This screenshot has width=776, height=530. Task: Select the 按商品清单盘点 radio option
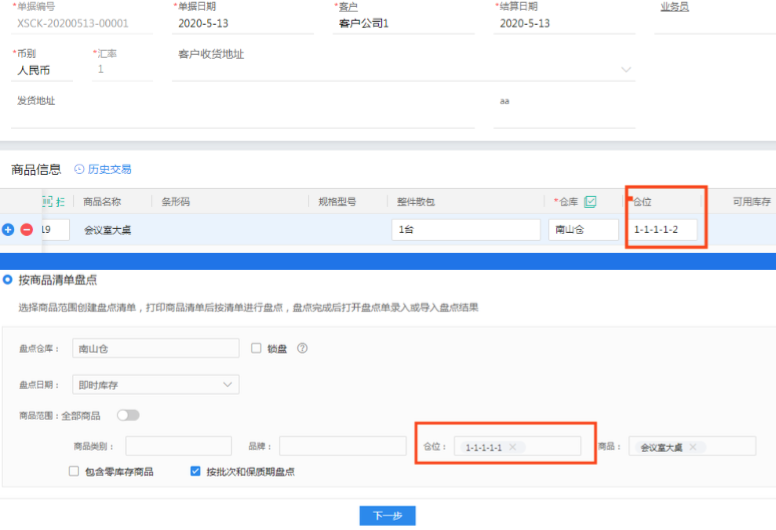pos(8,279)
